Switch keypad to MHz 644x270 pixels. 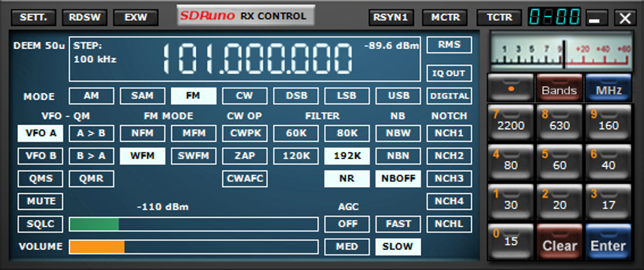pyautogui.click(x=608, y=87)
